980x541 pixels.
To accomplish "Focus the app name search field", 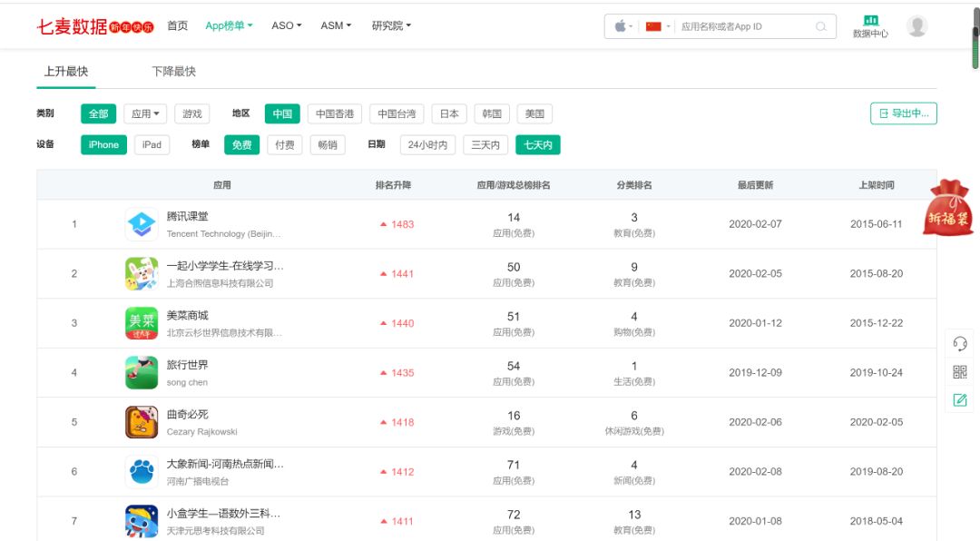I will pos(744,26).
